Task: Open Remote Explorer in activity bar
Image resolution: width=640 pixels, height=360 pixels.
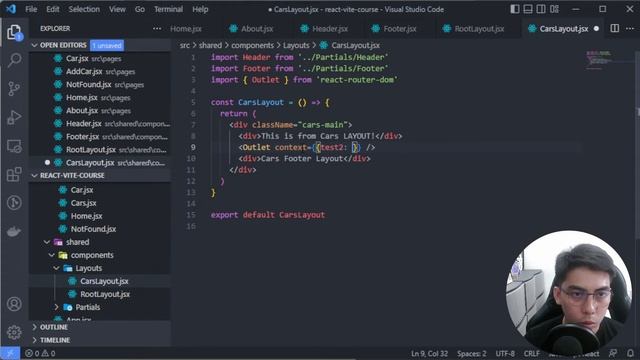Action: coord(14,146)
